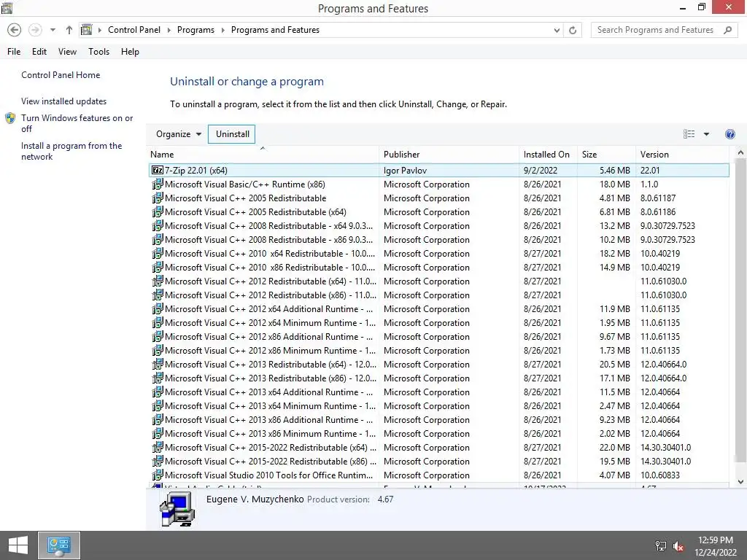Screen dimensions: 747x560
Task: Sort by the Name column header
Action: pyautogui.click(x=263, y=155)
